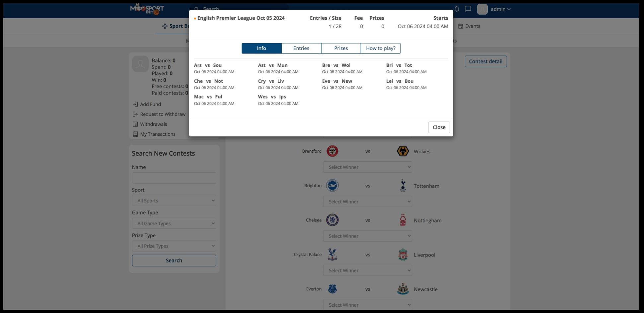Click the Spent: 0 line

point(161,67)
